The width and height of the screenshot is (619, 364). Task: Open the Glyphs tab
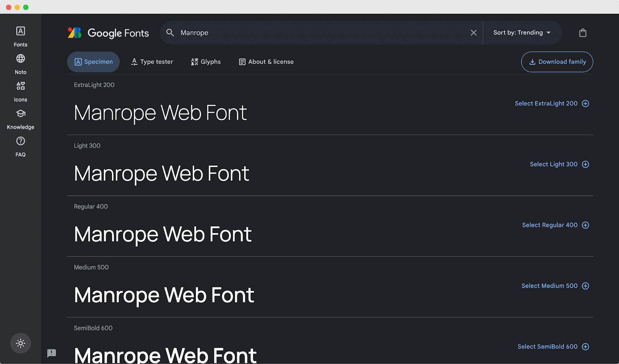coord(205,62)
